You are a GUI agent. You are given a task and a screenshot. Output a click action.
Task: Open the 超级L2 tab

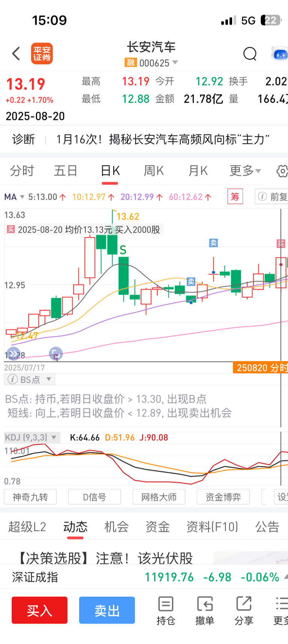pyautogui.click(x=27, y=527)
